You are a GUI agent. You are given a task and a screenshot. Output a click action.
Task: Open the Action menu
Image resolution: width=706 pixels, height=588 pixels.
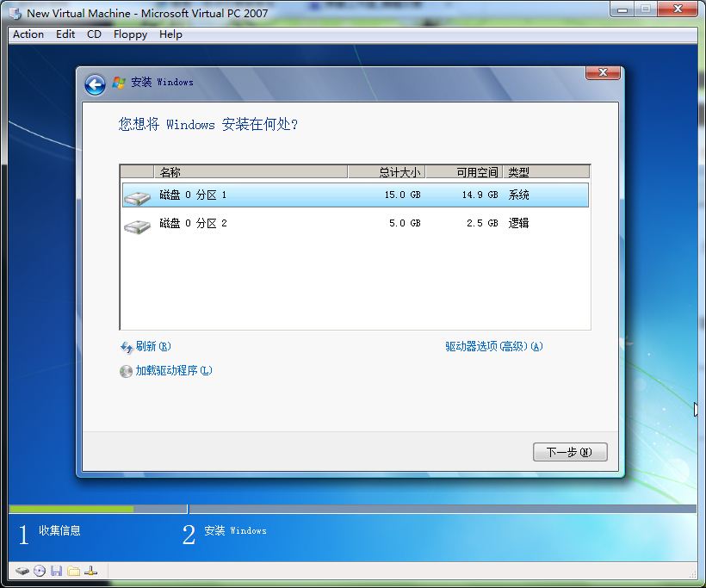28,34
